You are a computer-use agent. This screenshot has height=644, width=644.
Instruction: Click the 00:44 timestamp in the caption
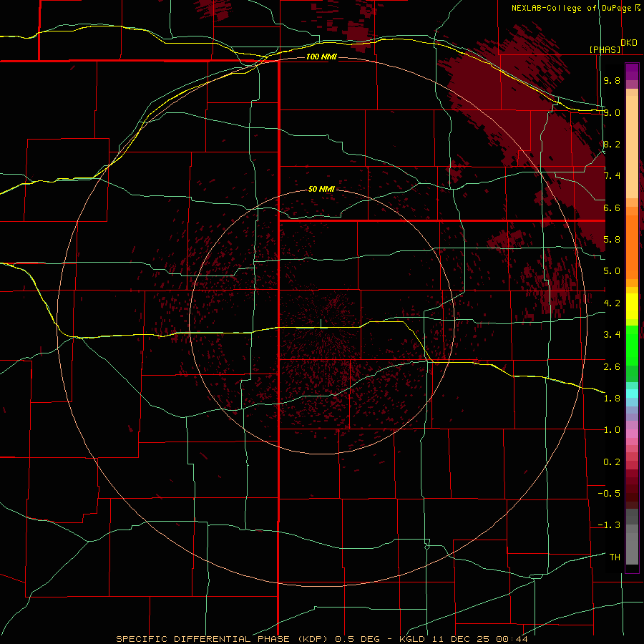[512, 639]
